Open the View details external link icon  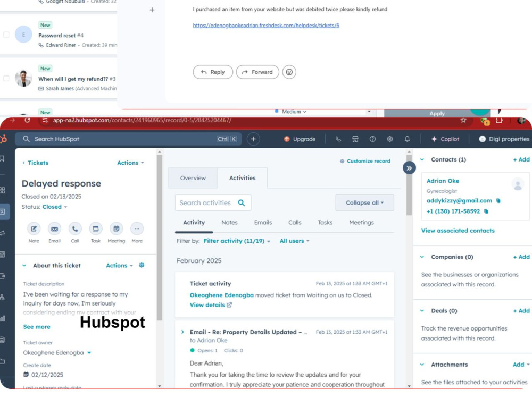229,305
